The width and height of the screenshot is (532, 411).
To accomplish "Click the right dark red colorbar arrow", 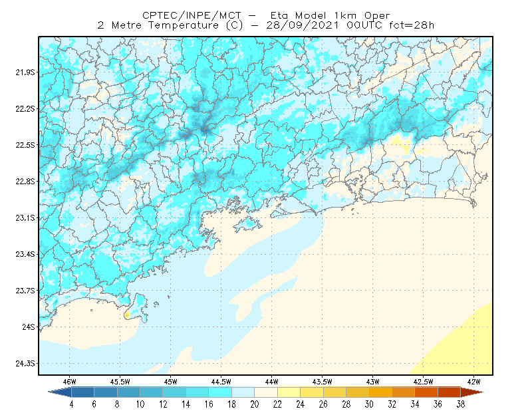I will (472, 392).
